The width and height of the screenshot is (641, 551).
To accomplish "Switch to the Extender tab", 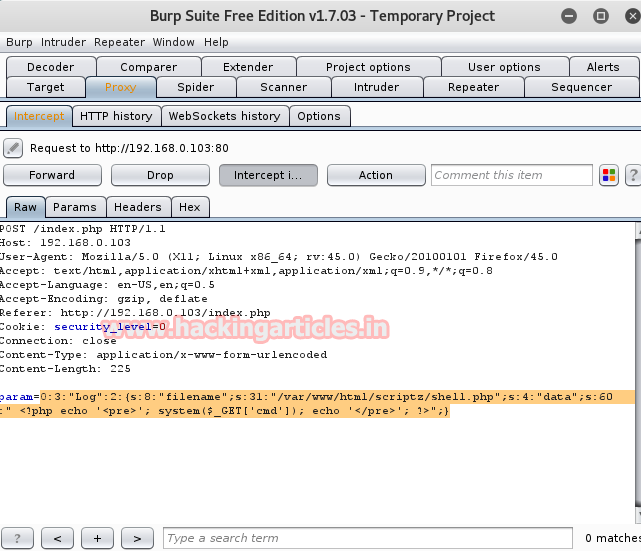I will click(248, 67).
